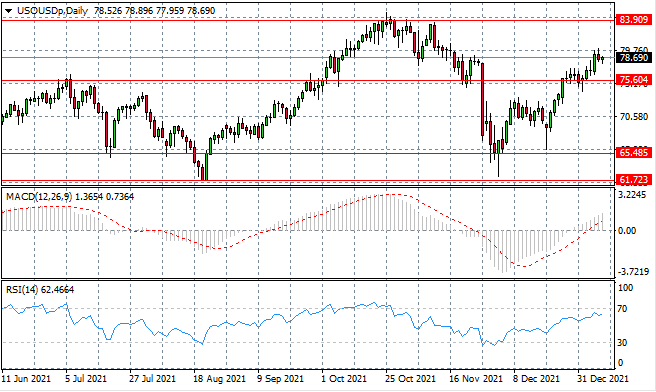Click the OHLC values 78.526 78.896 77.959 78.690

click(155, 11)
